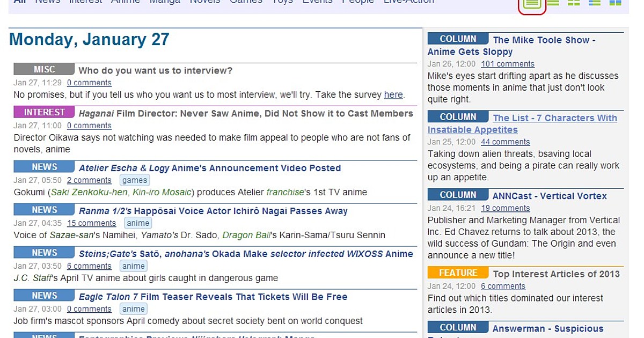This screenshot has height=338, width=644.
Task: Click the 'Jan 25, 12:00' timestamp
Action: click(x=451, y=142)
